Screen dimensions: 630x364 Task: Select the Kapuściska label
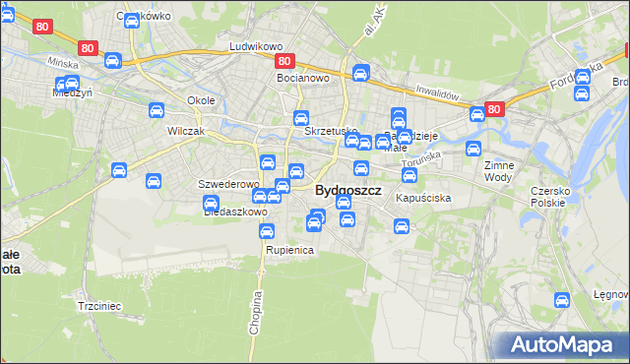(x=423, y=199)
